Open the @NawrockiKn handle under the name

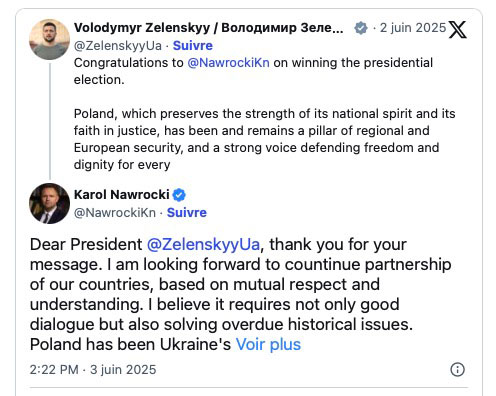(x=115, y=213)
